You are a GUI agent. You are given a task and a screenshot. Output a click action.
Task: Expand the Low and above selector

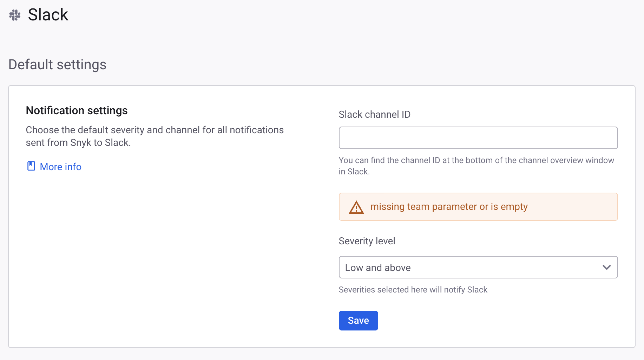(478, 267)
